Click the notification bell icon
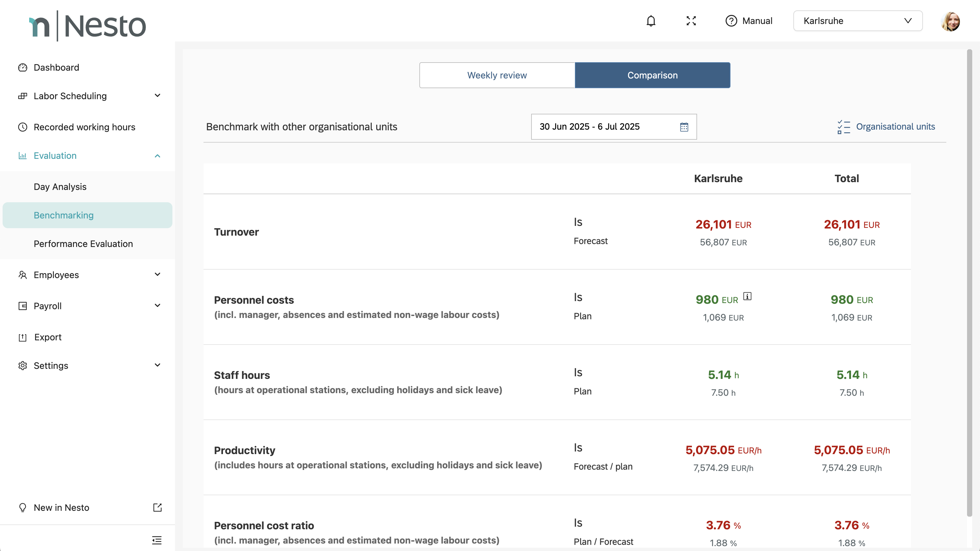980x551 pixels. 651,21
